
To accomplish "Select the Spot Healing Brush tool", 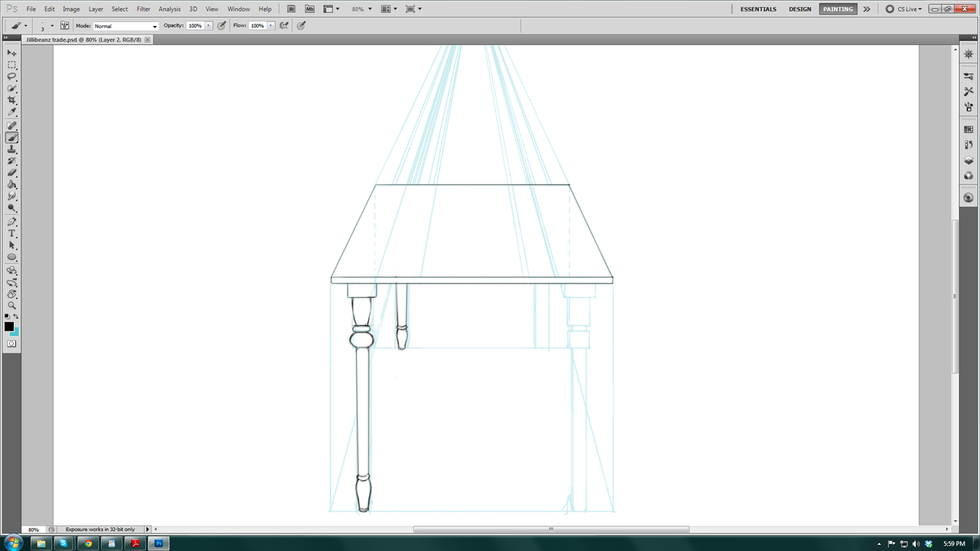I will point(12,126).
